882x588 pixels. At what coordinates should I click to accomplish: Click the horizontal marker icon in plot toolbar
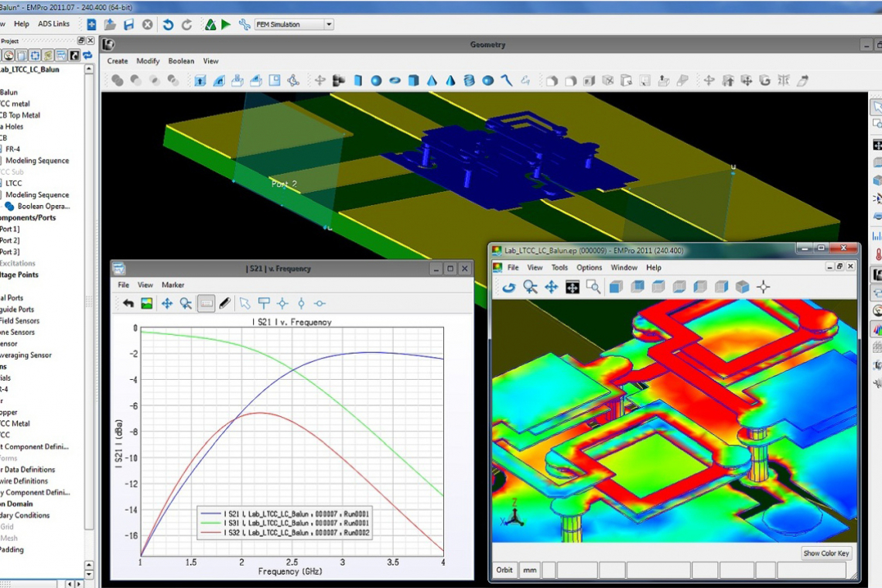320,304
